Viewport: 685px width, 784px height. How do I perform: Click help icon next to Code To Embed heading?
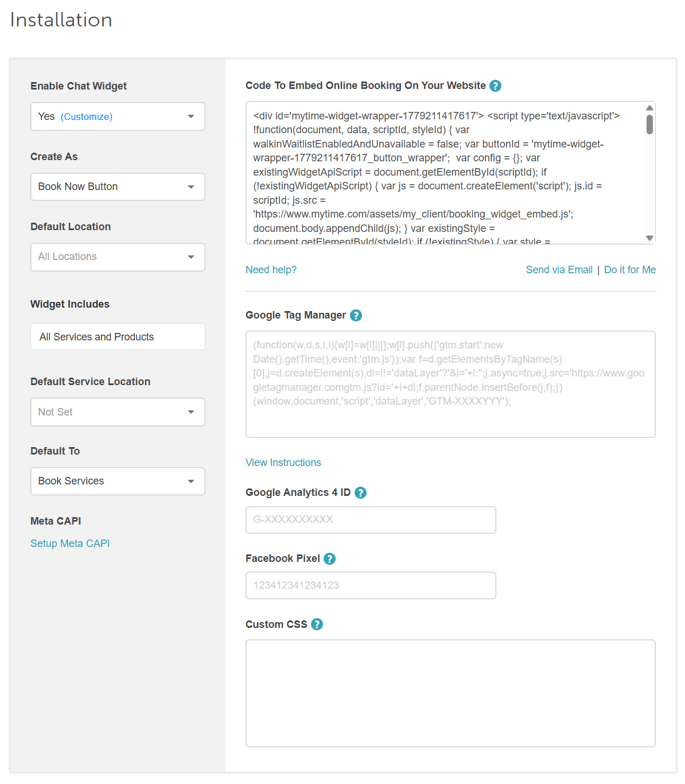pyautogui.click(x=496, y=86)
